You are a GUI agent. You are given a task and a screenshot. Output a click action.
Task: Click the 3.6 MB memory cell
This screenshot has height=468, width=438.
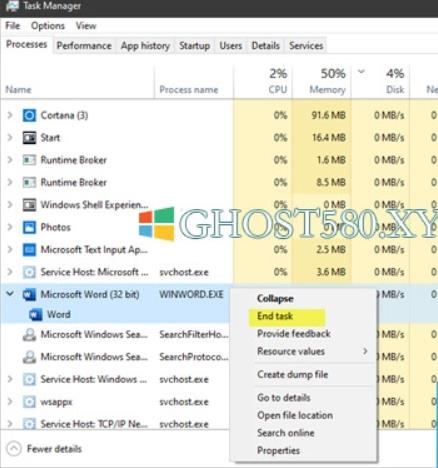tap(331, 272)
